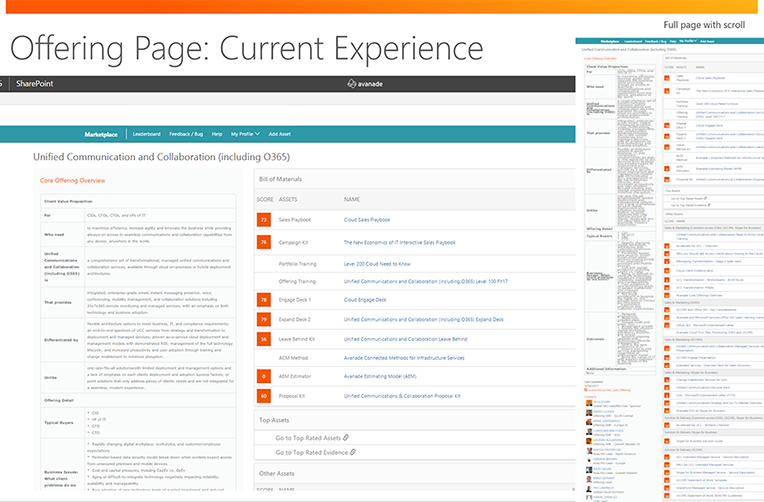This screenshot has width=764, height=502.
Task: Click the orange score badge showing 73
Action: pyautogui.click(x=264, y=218)
